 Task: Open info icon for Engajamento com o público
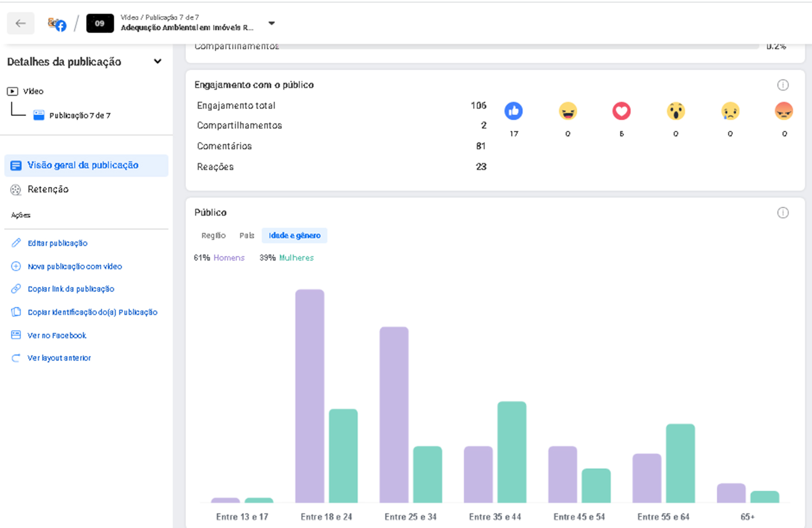pyautogui.click(x=783, y=85)
